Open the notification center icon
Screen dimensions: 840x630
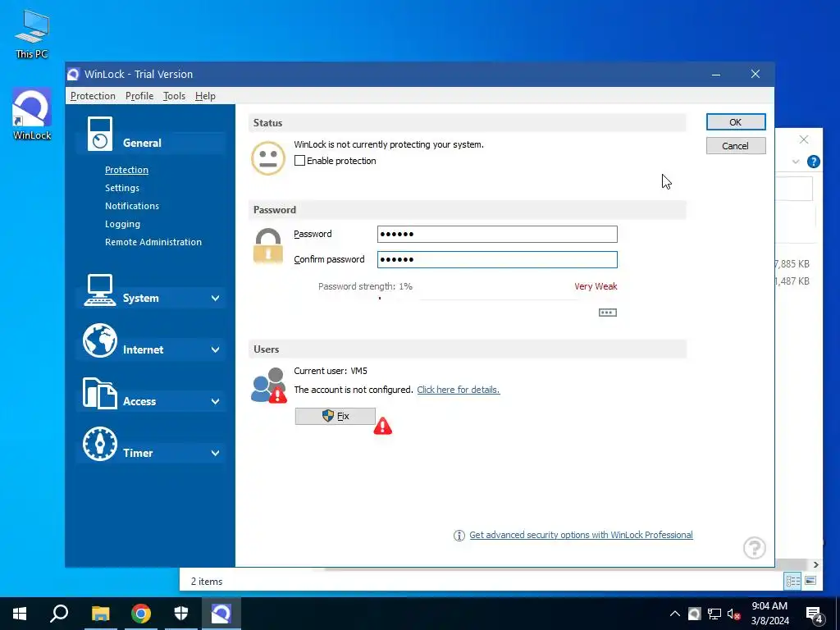coord(815,614)
